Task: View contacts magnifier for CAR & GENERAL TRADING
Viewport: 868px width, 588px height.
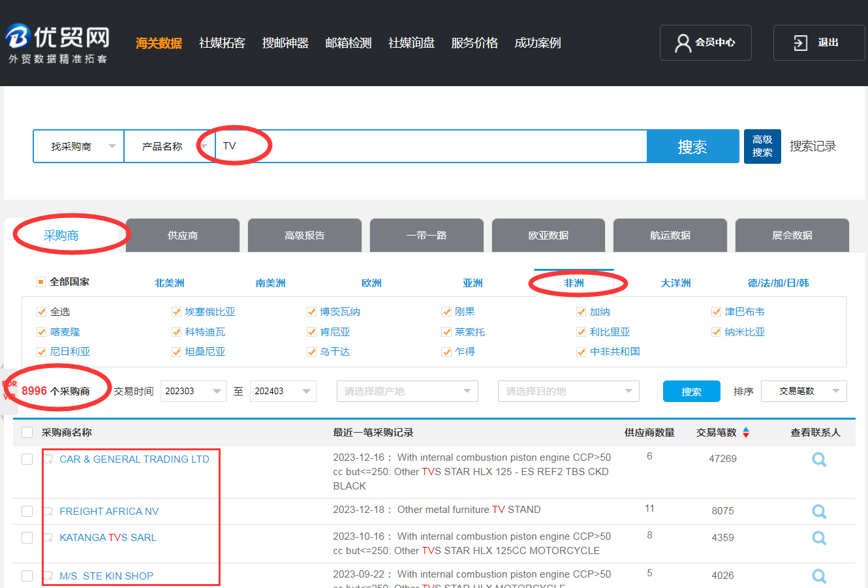Action: click(x=818, y=459)
